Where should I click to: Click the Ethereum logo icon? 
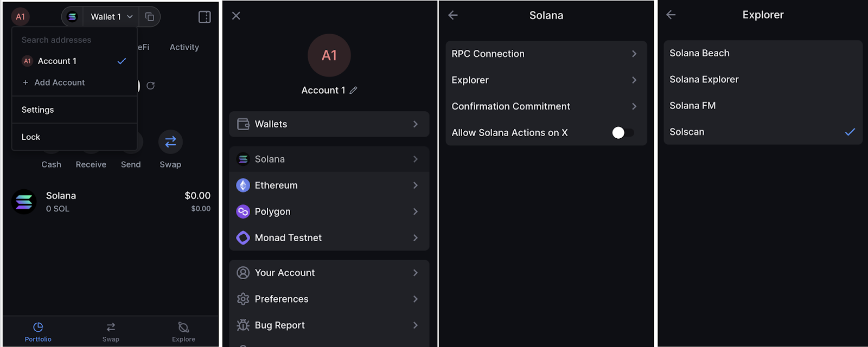pos(243,185)
